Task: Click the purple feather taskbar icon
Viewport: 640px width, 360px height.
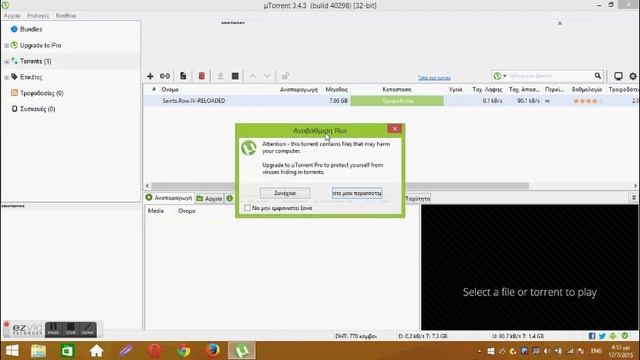Action: pos(126,351)
